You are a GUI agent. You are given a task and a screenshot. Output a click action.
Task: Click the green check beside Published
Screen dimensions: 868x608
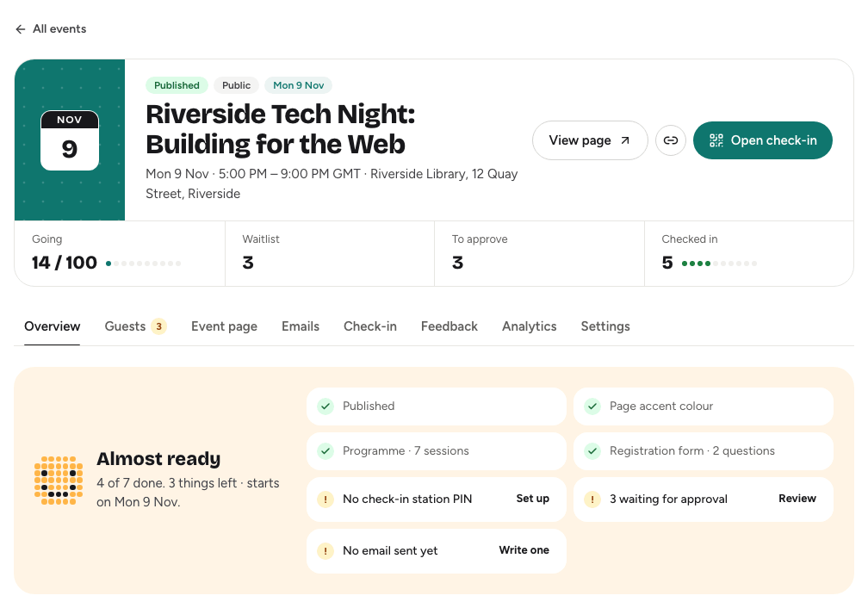[x=325, y=406]
